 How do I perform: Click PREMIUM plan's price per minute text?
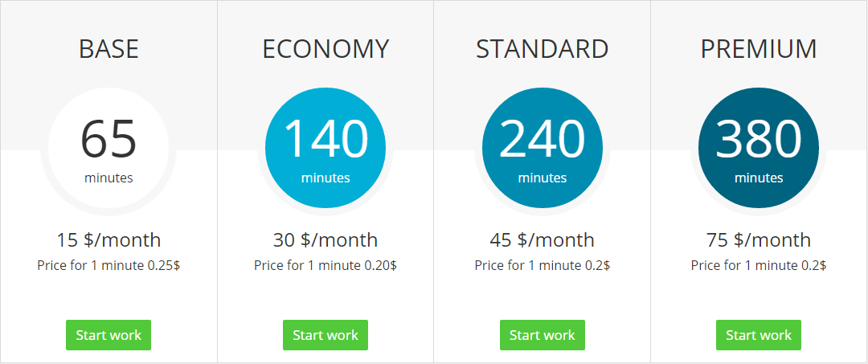(759, 265)
